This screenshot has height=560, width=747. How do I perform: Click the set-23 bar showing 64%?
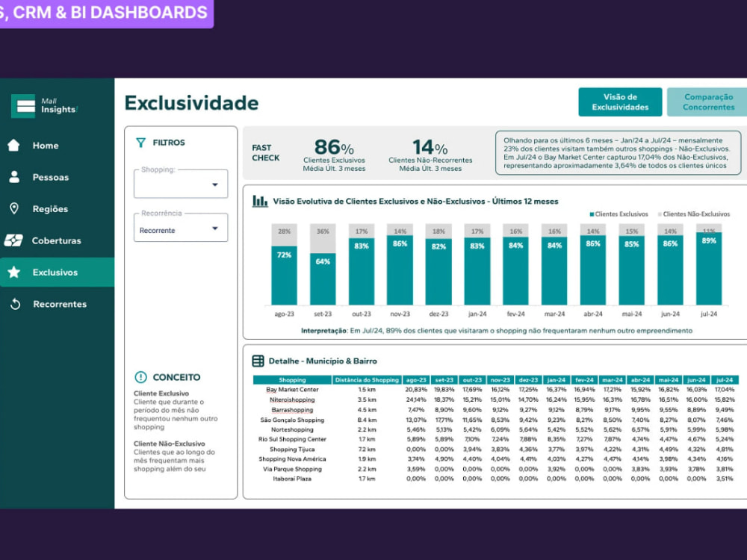coord(323,279)
